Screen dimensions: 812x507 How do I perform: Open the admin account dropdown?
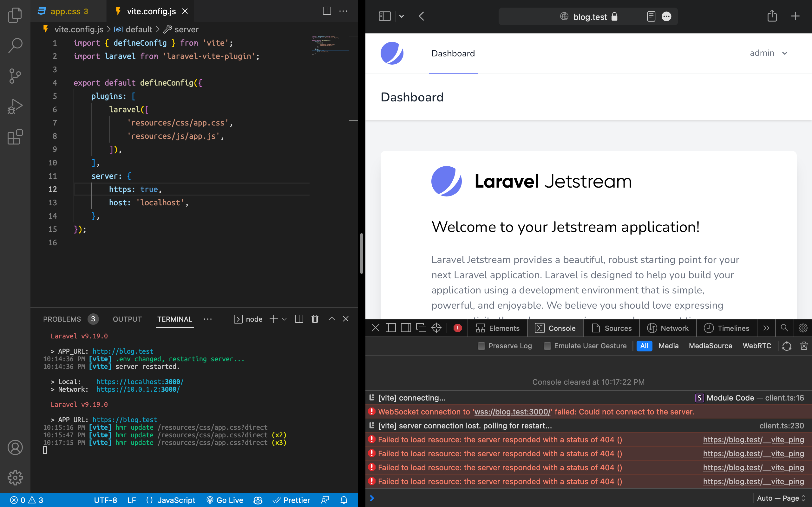[769, 53]
